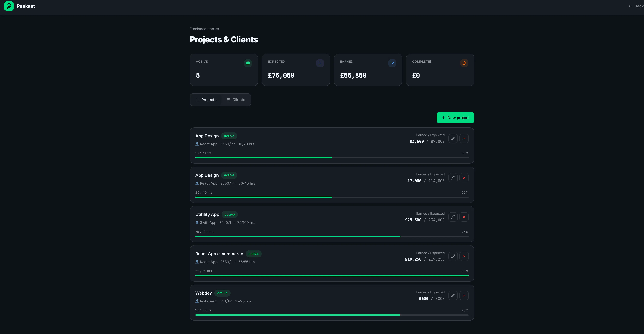Click the 20 / 40 hrs progress bar
Image resolution: width=644 pixels, height=334 pixels.
[x=332, y=197]
